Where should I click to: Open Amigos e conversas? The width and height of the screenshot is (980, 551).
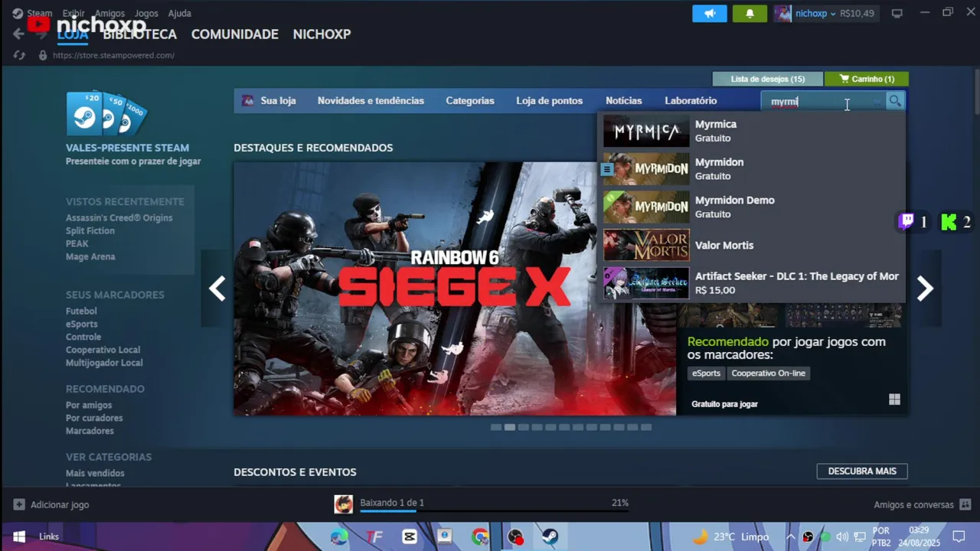pos(913,504)
